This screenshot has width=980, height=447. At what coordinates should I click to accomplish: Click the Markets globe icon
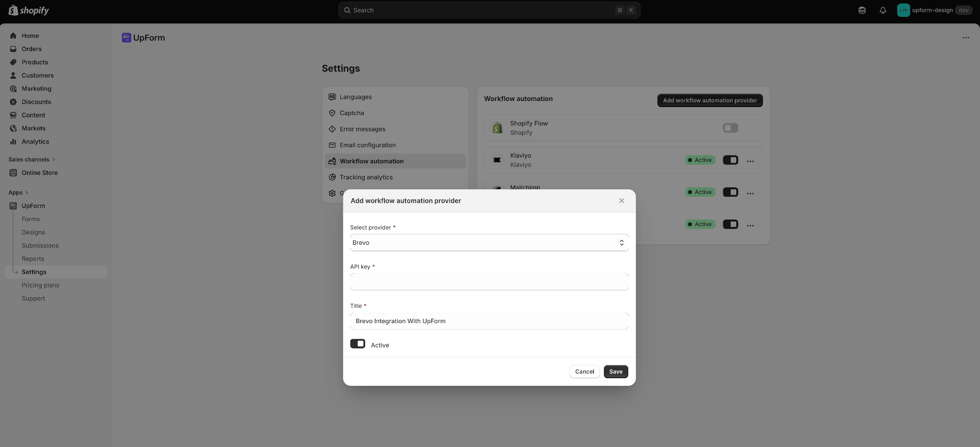point(13,128)
